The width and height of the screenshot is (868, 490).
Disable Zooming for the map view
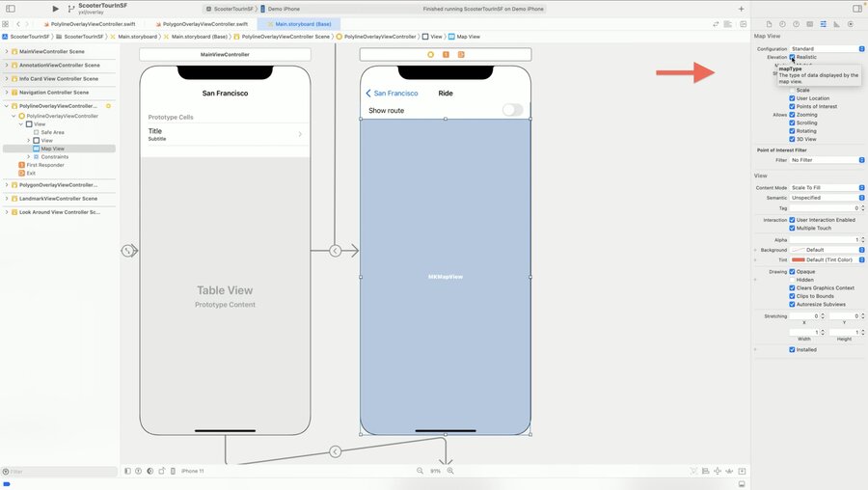tap(792, 115)
